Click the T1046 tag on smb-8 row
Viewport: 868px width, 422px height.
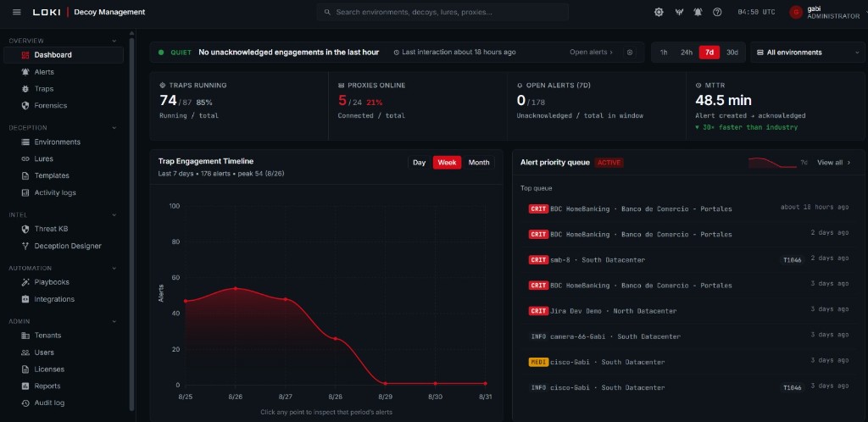[x=793, y=260]
